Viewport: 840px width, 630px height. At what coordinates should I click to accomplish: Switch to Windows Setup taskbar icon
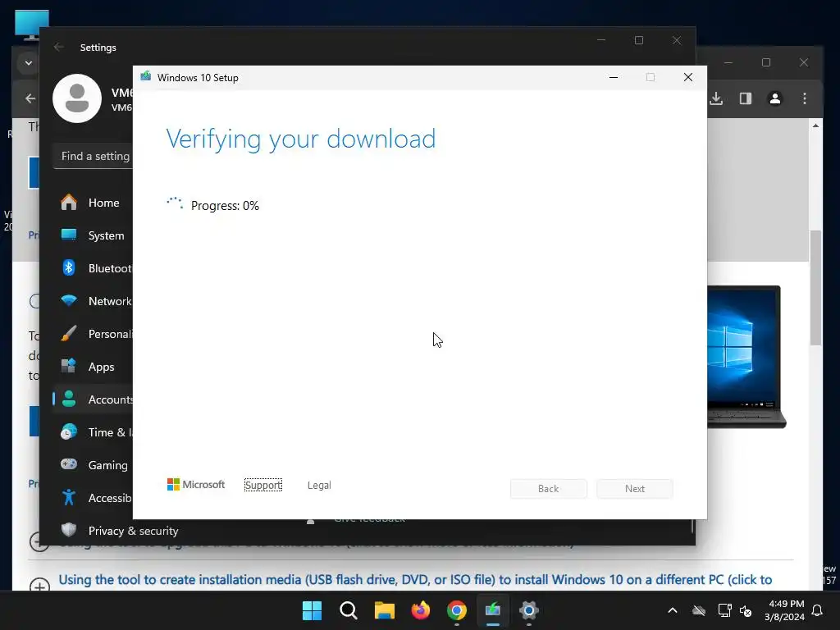(x=493, y=610)
